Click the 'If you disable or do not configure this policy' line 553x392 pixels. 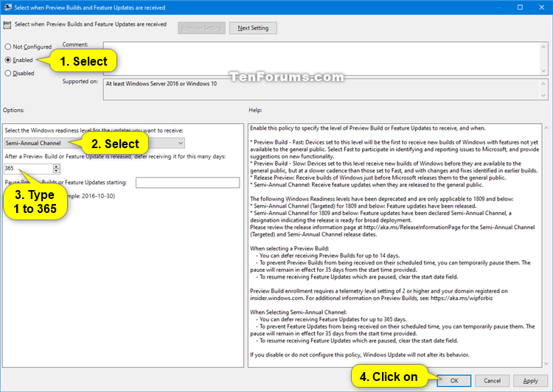coord(360,354)
